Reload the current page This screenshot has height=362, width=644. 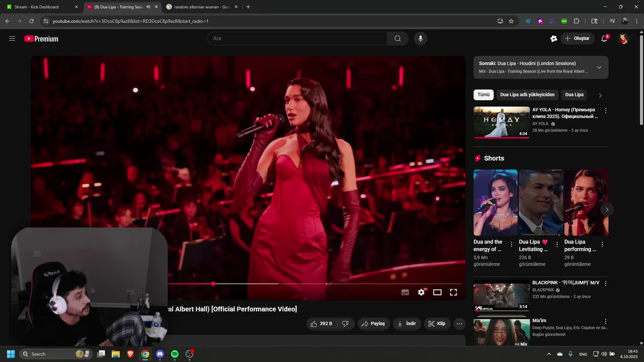pyautogui.click(x=31, y=21)
